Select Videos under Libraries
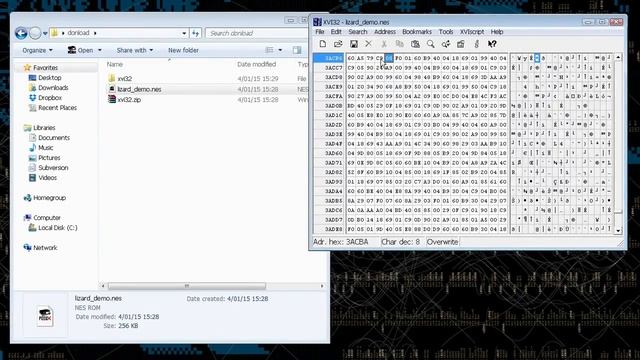Viewport: 640px width, 360px height. tap(47, 178)
